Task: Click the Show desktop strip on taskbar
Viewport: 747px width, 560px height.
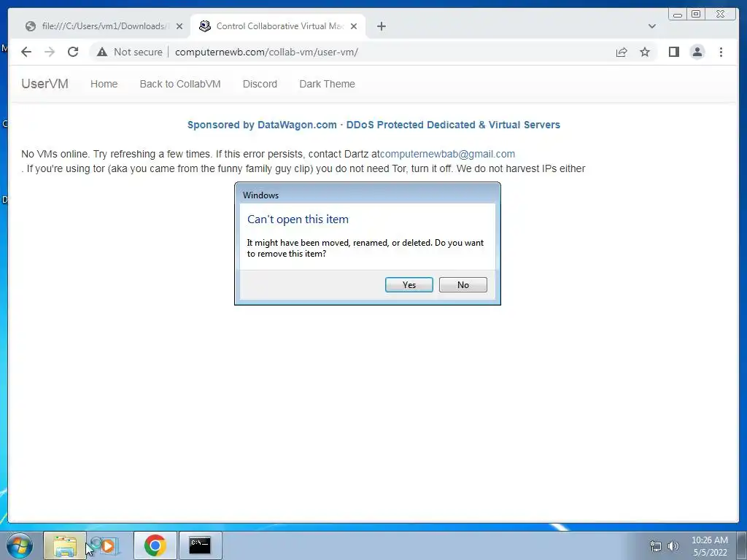Action: [x=743, y=545]
